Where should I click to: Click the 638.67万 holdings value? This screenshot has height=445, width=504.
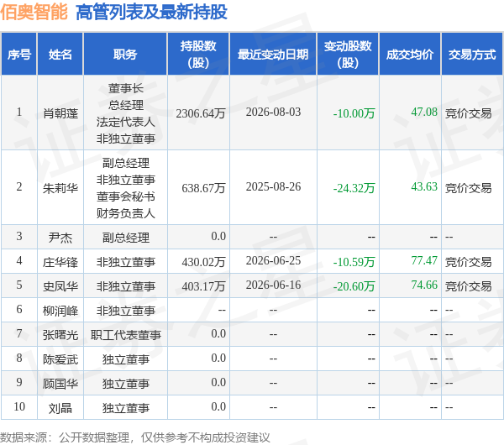[203, 188]
